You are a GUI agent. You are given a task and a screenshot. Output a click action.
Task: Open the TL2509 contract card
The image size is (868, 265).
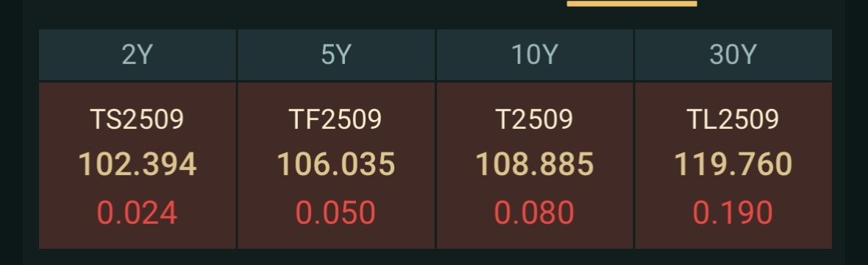[x=733, y=166]
